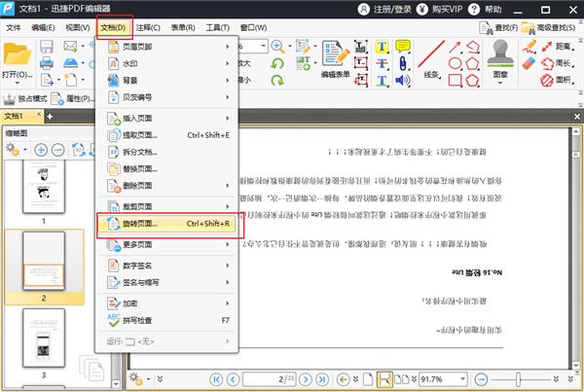This screenshot has height=392, width=584.
Task: Click the 打开(O) folder icon
Action: (17, 55)
